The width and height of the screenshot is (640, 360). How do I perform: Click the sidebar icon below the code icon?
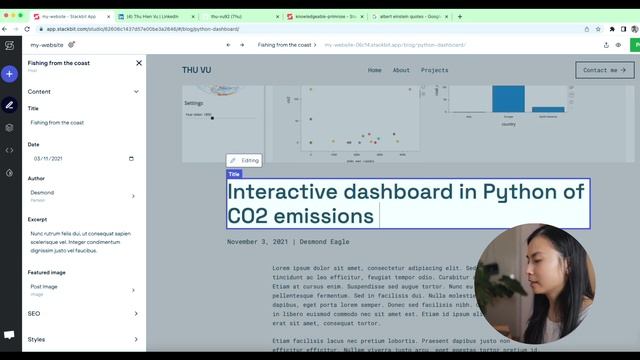pyautogui.click(x=9, y=173)
